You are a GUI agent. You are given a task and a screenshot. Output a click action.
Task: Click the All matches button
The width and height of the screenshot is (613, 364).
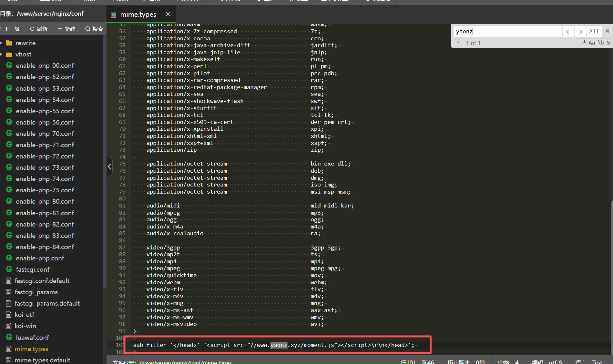594,31
